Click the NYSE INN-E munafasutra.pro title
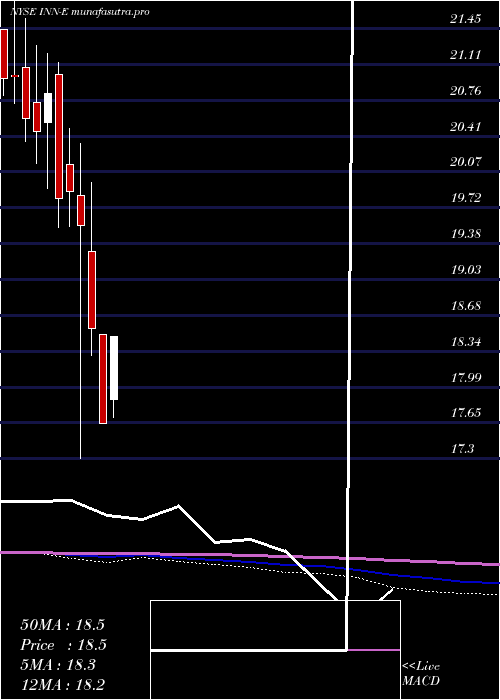The width and height of the screenshot is (500, 700). 79,12
